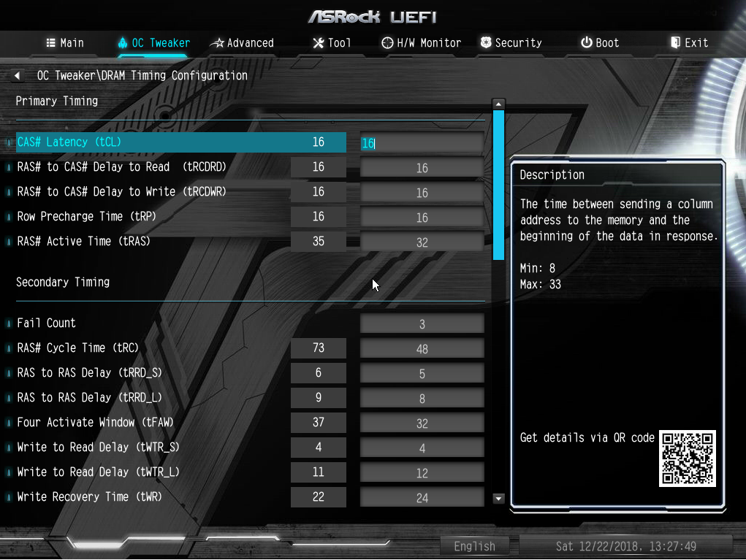Click the Advanced star icon
This screenshot has height=560, width=746.
coord(217,43)
